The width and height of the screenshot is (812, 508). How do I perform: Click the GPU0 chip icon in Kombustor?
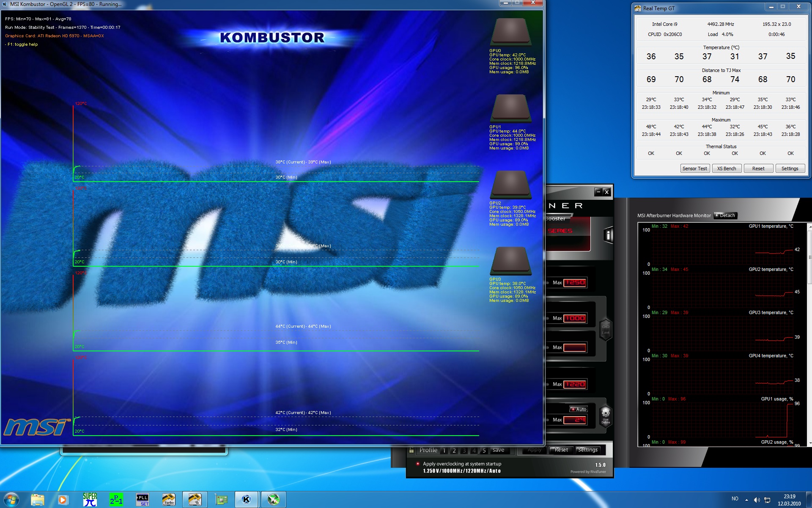[510, 32]
